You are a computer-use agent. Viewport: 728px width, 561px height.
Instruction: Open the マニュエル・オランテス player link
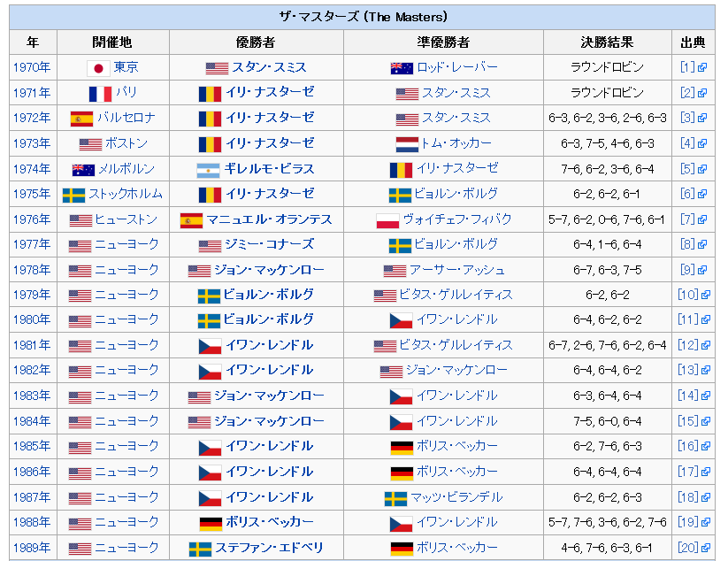(x=269, y=219)
